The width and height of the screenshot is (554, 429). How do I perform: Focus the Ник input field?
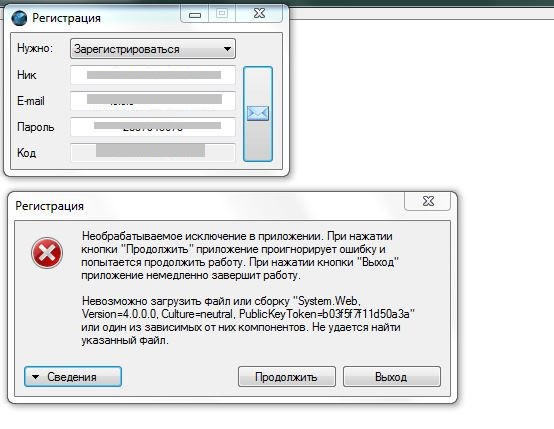tap(153, 75)
